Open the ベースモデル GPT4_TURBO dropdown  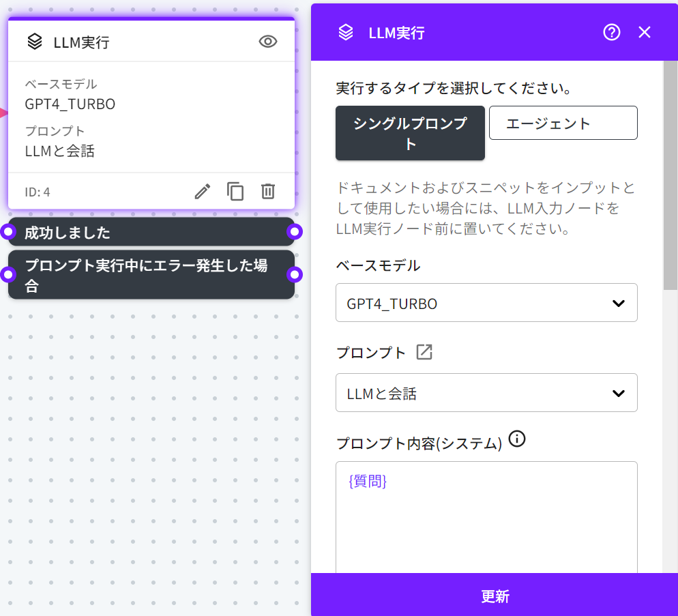486,303
